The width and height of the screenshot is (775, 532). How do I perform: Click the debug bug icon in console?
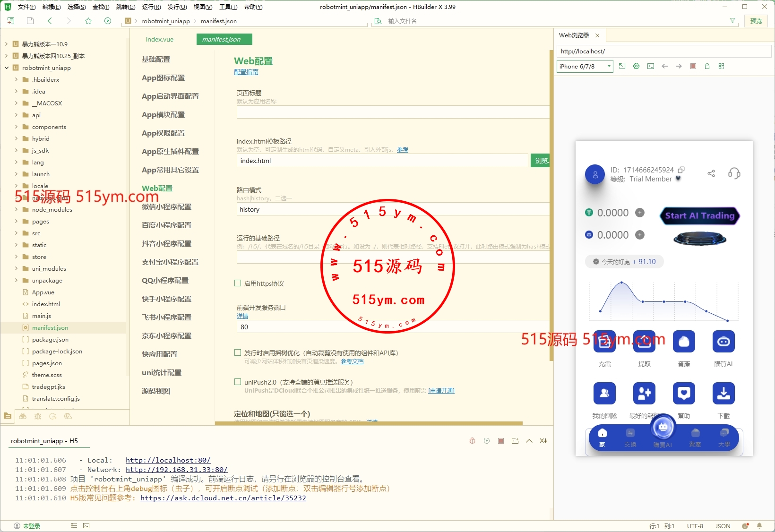pyautogui.click(x=472, y=441)
